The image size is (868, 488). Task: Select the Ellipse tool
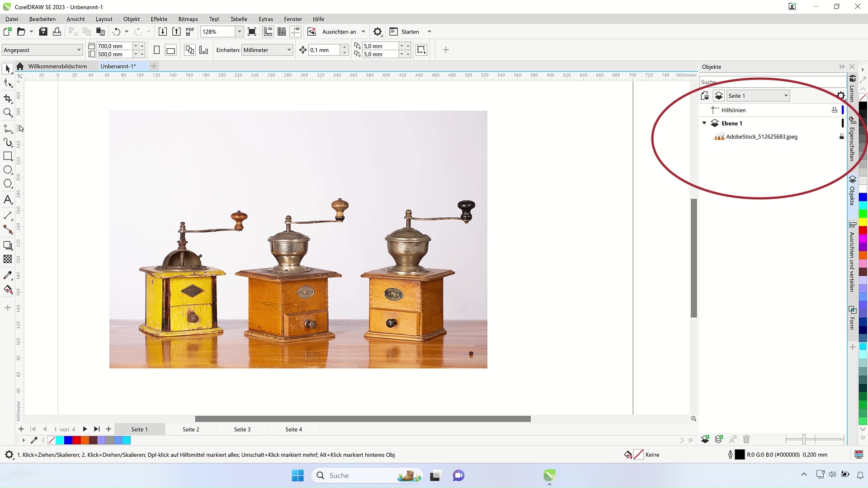[x=8, y=169]
